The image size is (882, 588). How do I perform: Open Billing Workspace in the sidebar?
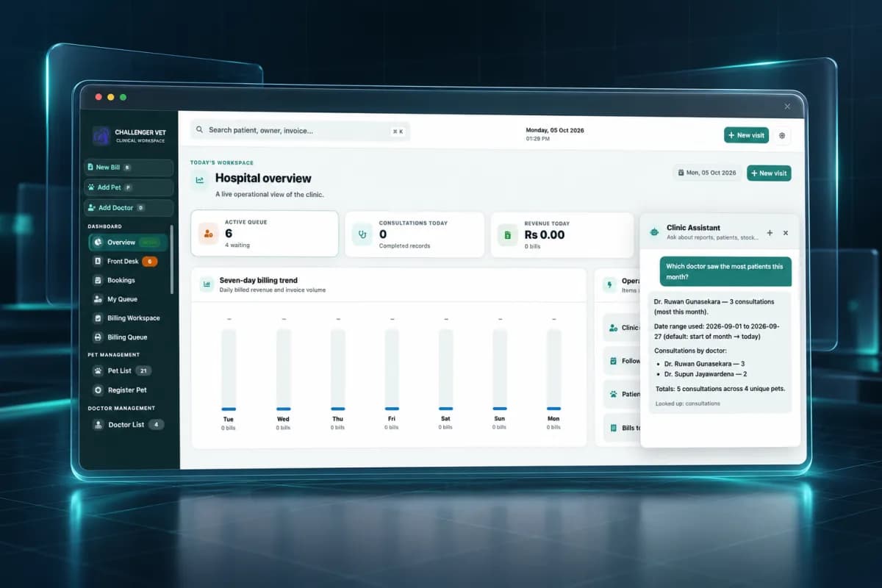pyautogui.click(x=128, y=318)
